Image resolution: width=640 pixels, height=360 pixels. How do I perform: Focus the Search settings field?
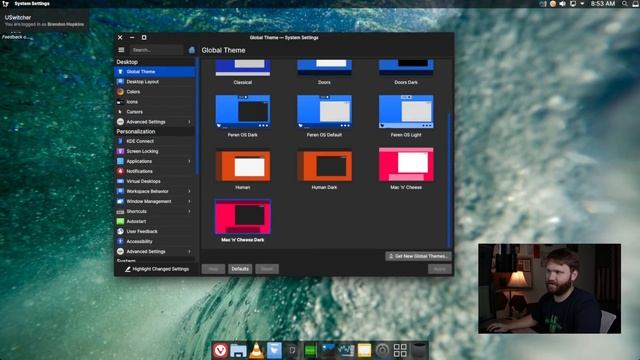(157, 50)
